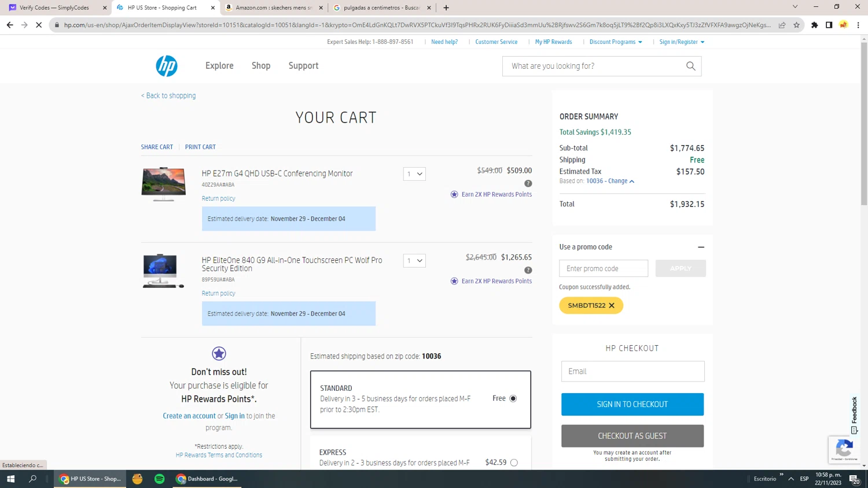This screenshot has height=488, width=868.
Task: Open the Chrome tab search chevron
Action: (x=795, y=7)
